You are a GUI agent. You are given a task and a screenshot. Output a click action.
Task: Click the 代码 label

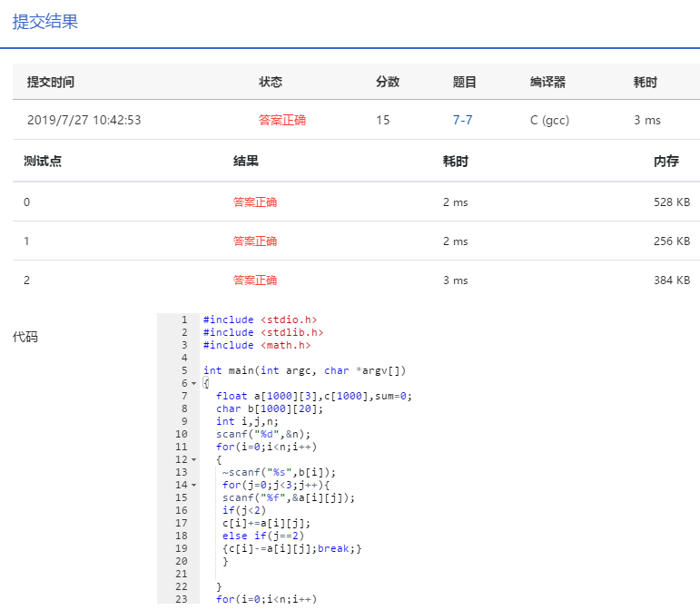click(25, 337)
